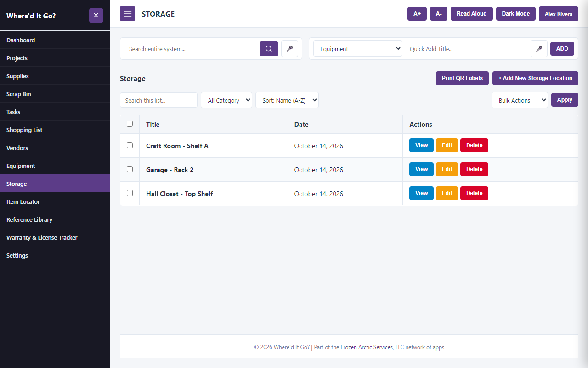Open Supplies in sidebar
This screenshot has height=368, width=588.
(55, 76)
